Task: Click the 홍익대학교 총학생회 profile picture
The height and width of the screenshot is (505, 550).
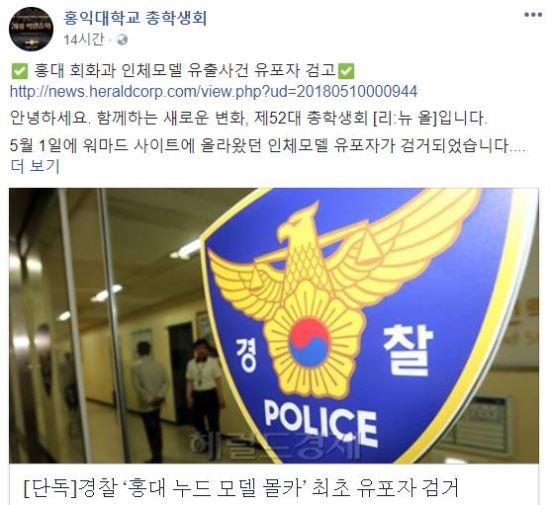Action: pyautogui.click(x=31, y=29)
